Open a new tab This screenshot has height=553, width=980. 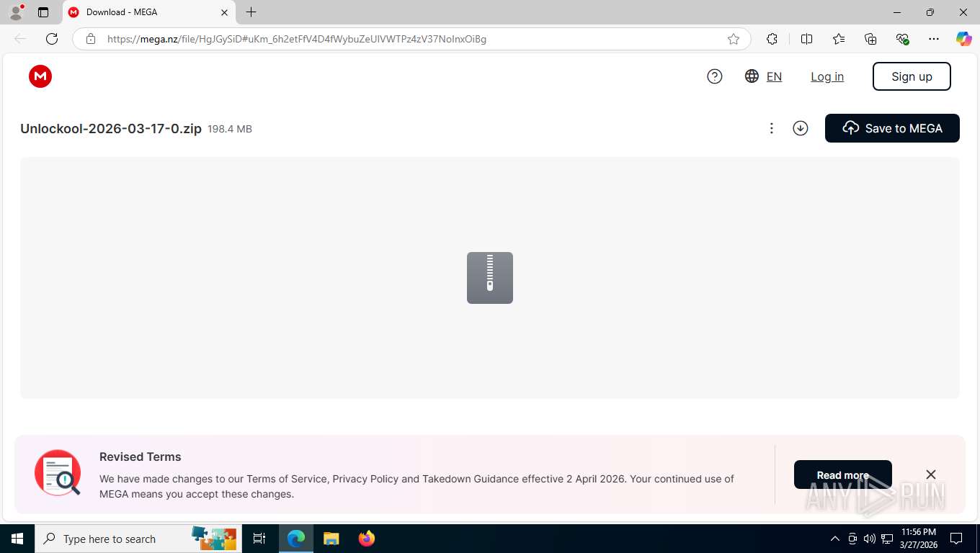251,12
